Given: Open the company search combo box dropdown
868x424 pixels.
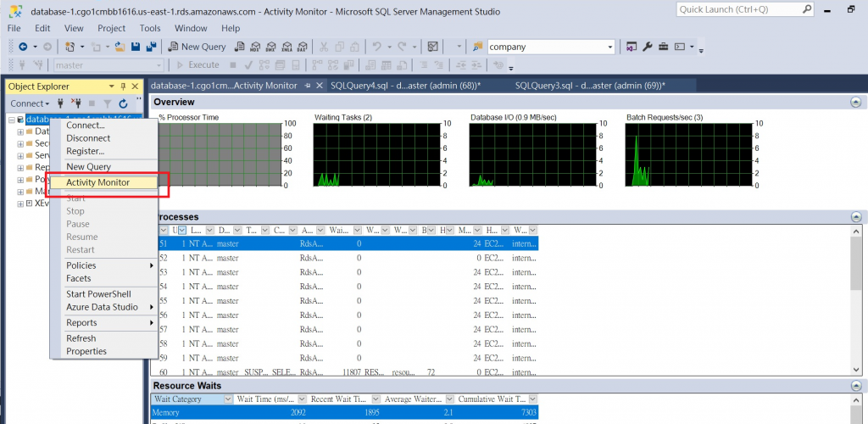Looking at the screenshot, I should click(x=610, y=47).
